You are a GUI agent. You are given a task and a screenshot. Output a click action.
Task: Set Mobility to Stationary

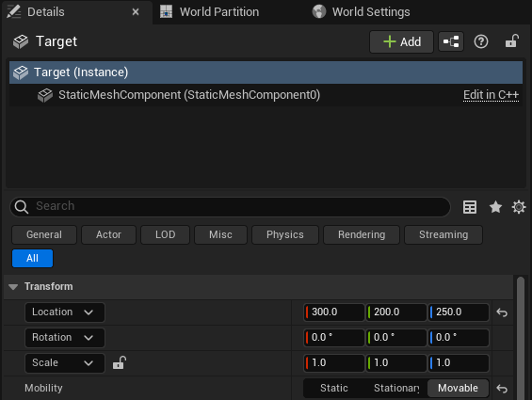[x=396, y=388]
